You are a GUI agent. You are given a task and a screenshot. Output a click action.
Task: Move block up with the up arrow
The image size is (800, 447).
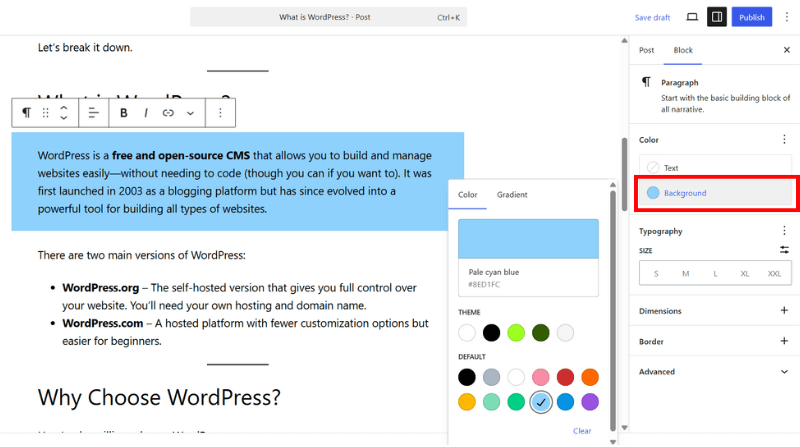pos(64,108)
